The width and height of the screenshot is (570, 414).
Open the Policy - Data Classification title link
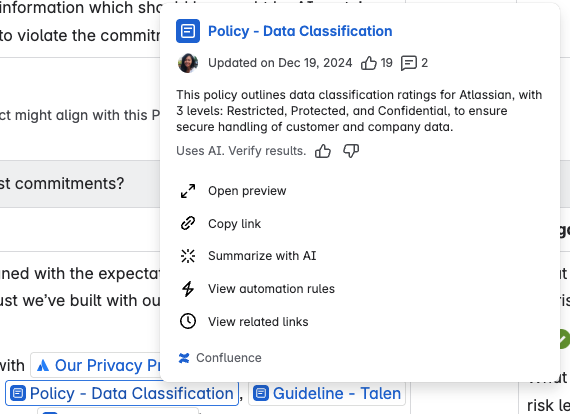pos(300,31)
